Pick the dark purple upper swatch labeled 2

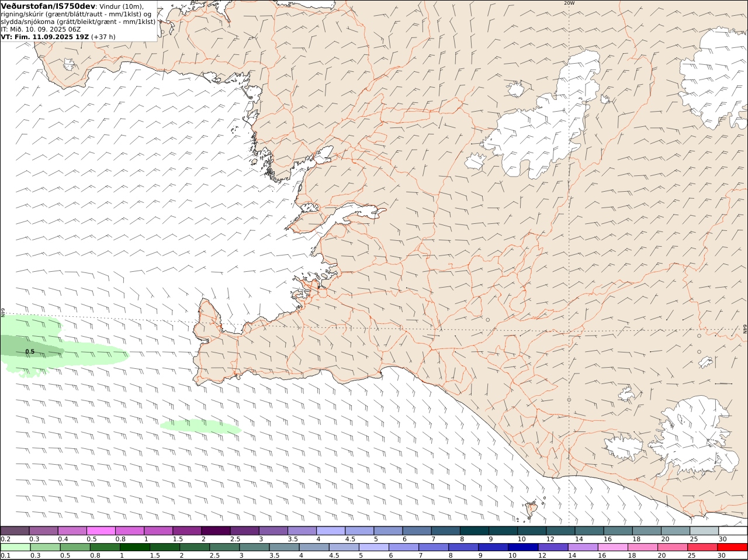click(216, 531)
